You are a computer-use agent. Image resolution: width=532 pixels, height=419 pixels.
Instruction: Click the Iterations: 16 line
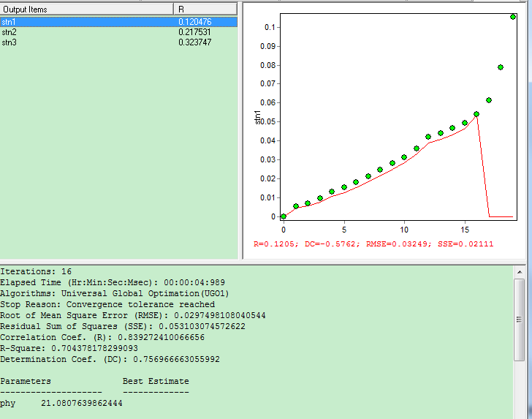[x=36, y=271]
